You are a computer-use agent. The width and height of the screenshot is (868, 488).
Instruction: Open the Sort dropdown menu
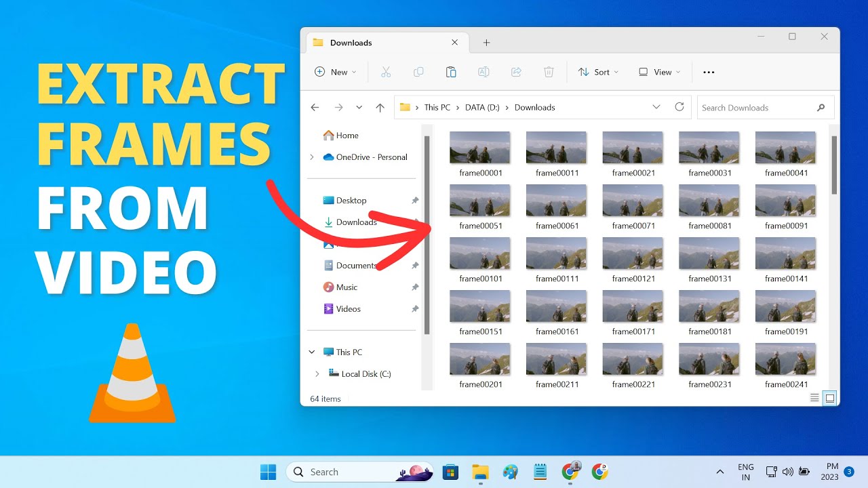[x=599, y=72]
